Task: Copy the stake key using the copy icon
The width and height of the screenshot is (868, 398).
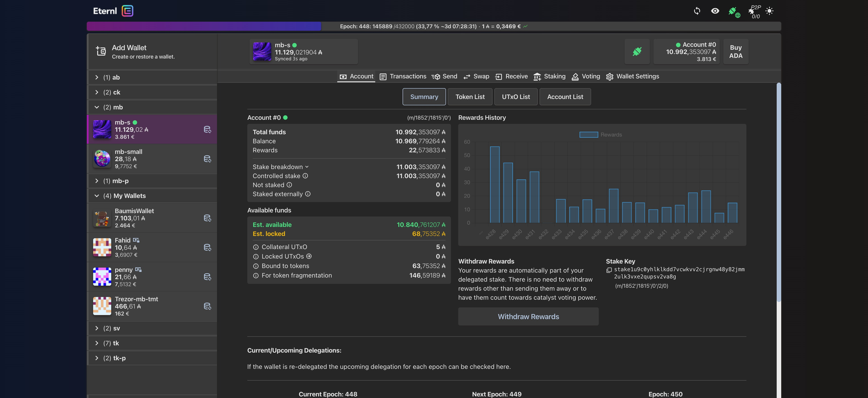Action: [x=609, y=270]
